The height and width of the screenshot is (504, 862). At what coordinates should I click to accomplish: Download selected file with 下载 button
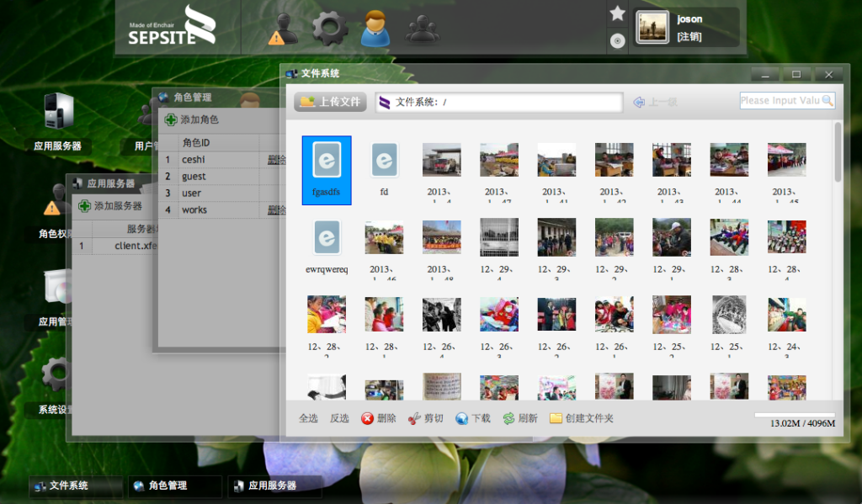473,418
